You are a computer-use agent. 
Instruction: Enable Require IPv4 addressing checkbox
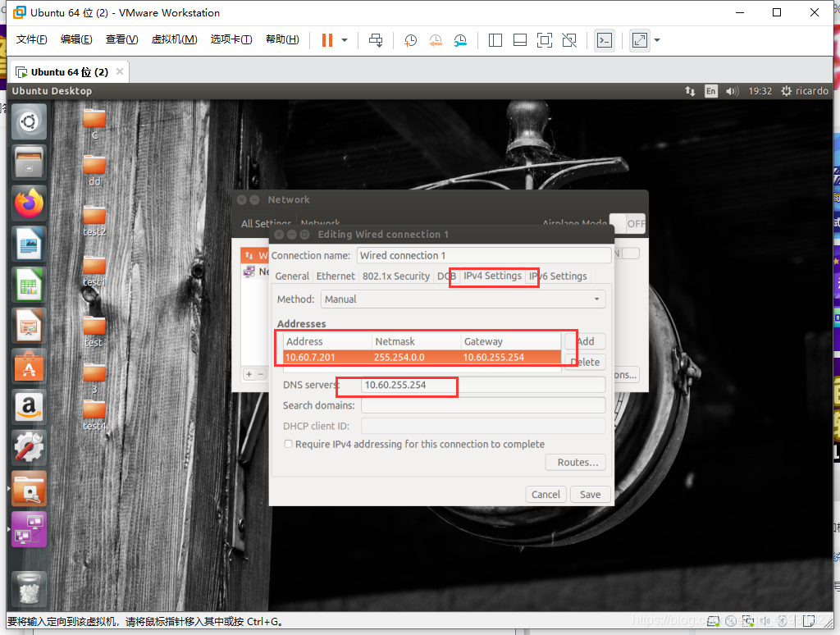[288, 444]
